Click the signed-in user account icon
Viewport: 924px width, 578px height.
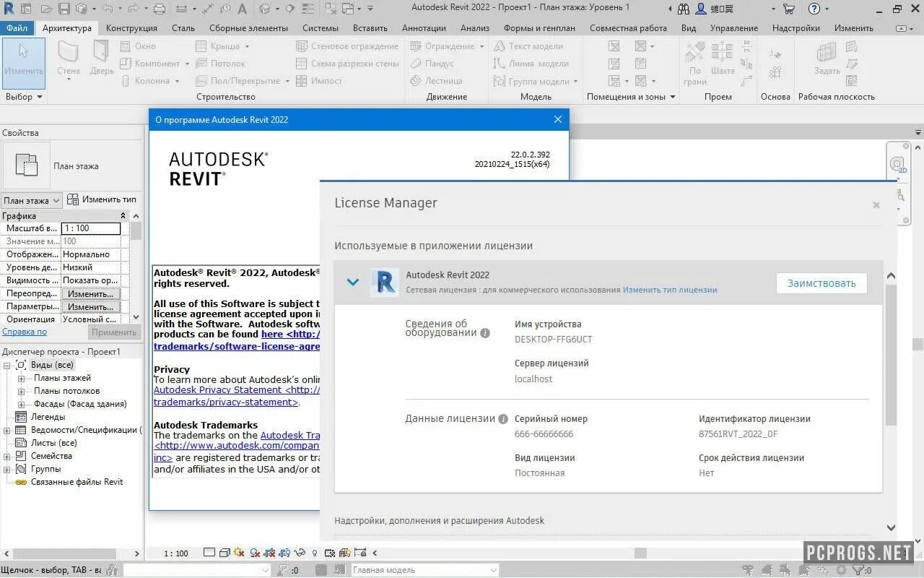[701, 9]
